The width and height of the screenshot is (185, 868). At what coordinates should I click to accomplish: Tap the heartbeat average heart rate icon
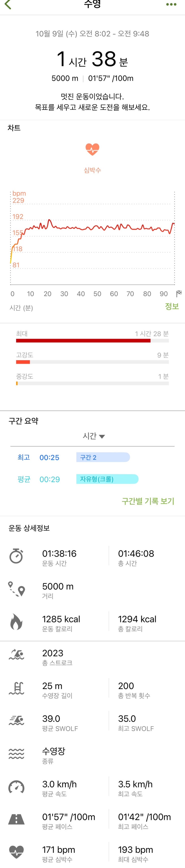click(x=16, y=852)
